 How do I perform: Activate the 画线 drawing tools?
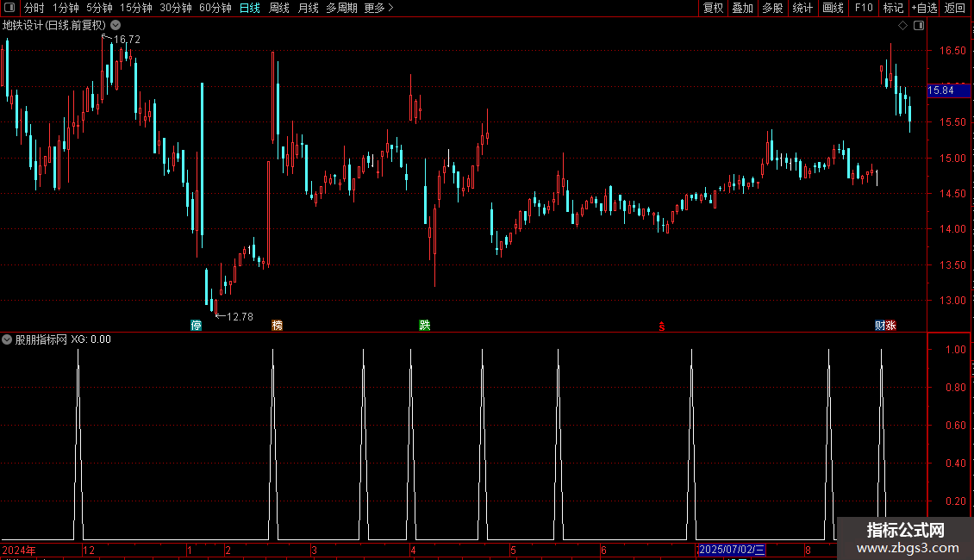tap(833, 8)
